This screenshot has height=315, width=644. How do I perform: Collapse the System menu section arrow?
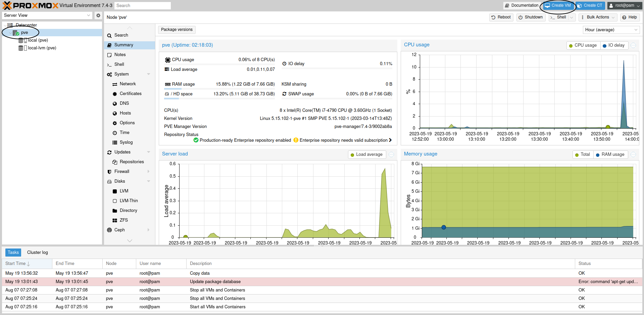click(x=149, y=74)
